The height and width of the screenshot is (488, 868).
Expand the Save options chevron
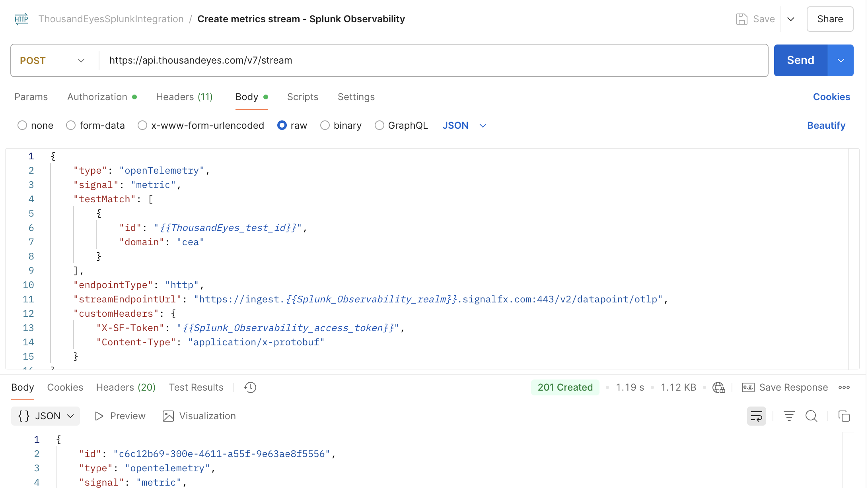[791, 19]
